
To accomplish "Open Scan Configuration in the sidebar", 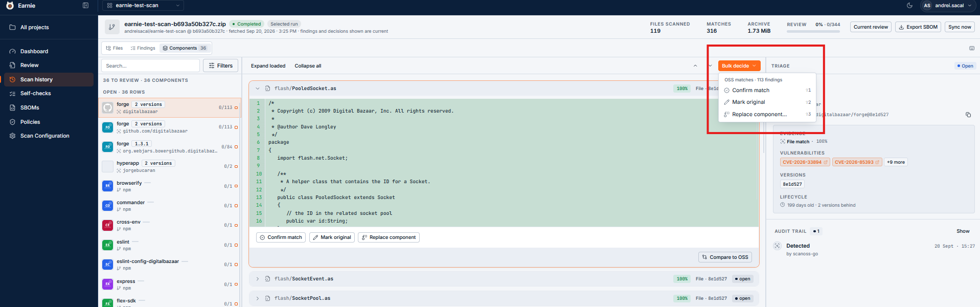I will point(49,136).
